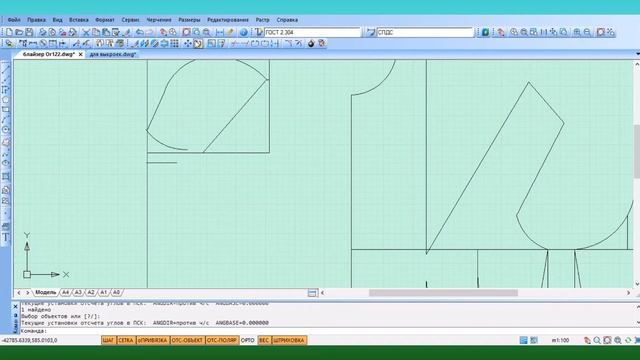640x360 pixels.
Task: Open the m1:100 scale selector
Action: click(560, 340)
